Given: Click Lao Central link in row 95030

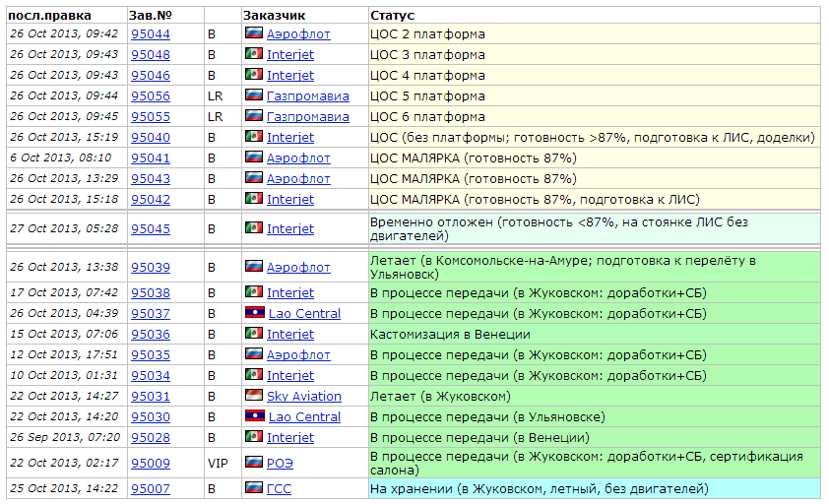Looking at the screenshot, I should [304, 416].
